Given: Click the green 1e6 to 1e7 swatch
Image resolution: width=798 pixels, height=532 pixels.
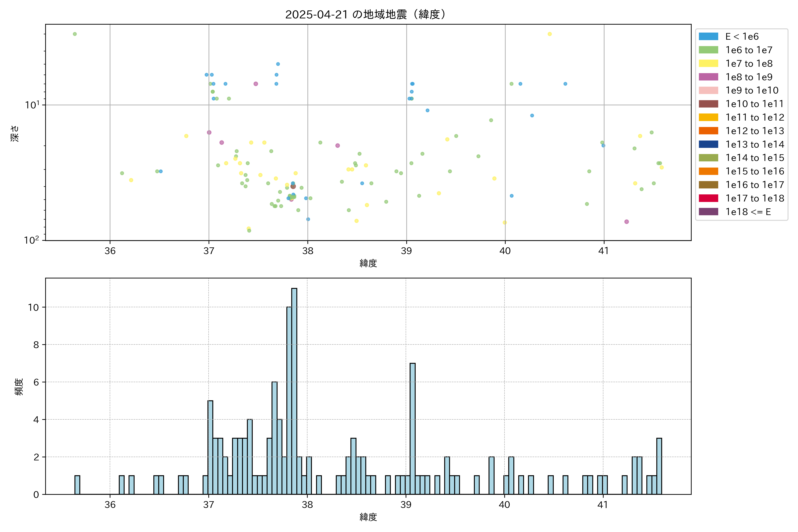Looking at the screenshot, I should 708,50.
